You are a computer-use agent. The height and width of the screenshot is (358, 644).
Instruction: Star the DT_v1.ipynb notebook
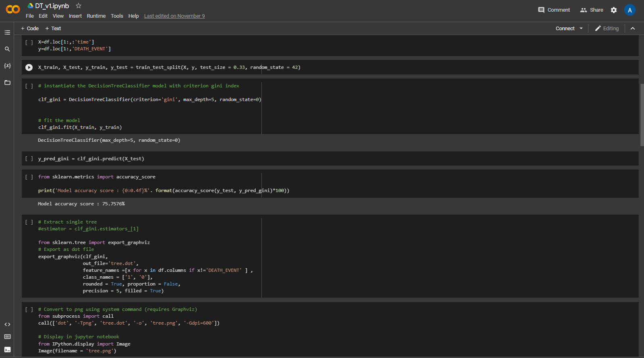[79, 6]
